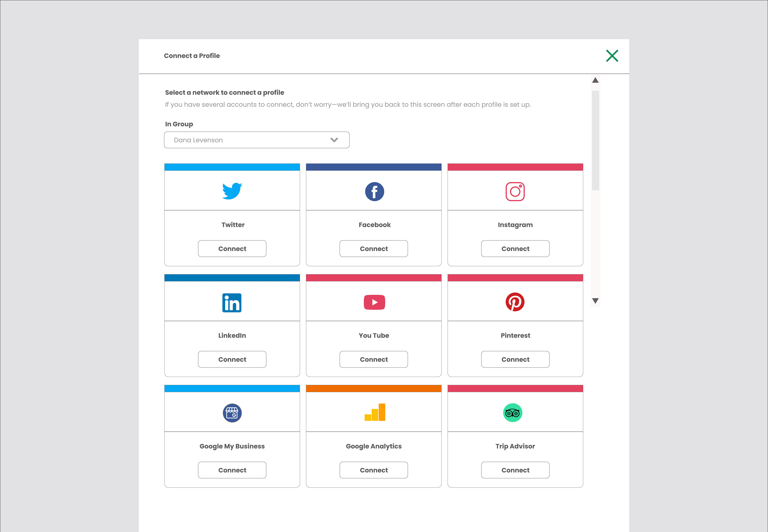The height and width of the screenshot is (532, 768).
Task: Click the Pinterest logo icon
Action: [515, 302]
